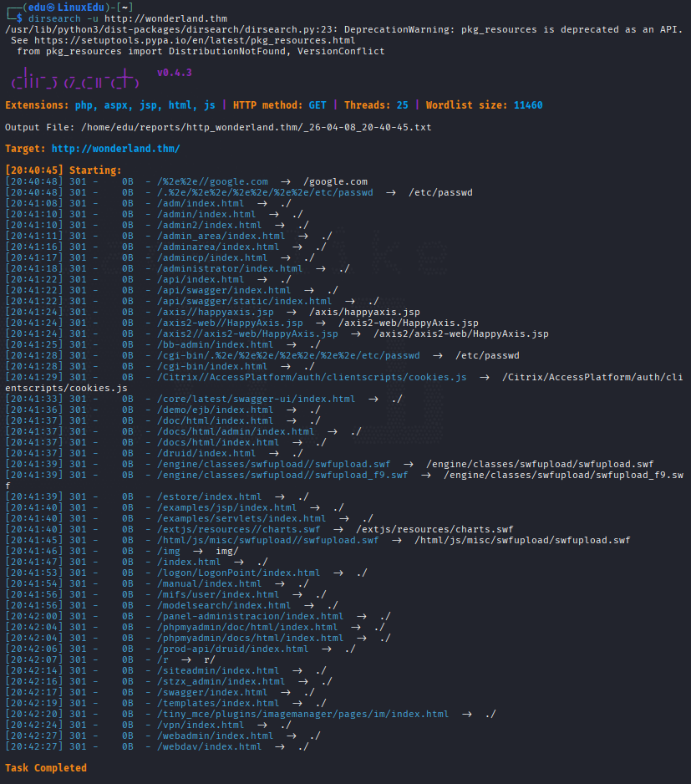Click the "/modelsearch/index.html" path
This screenshot has height=784, width=691.
(224, 605)
